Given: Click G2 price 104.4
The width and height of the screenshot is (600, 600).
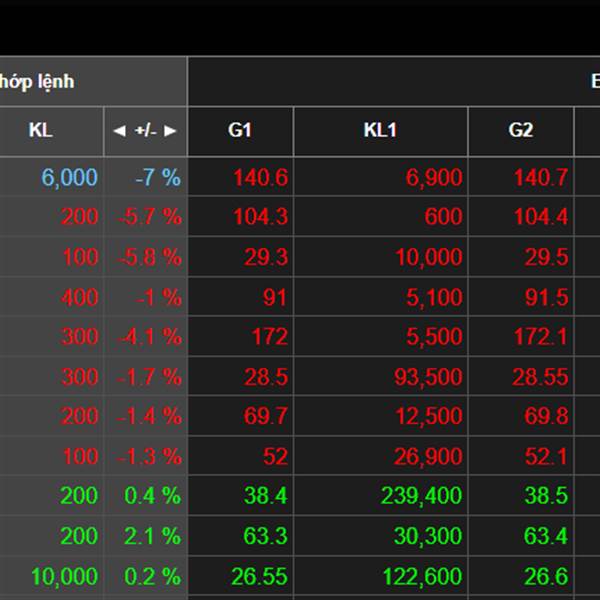Looking at the screenshot, I should click(541, 217).
